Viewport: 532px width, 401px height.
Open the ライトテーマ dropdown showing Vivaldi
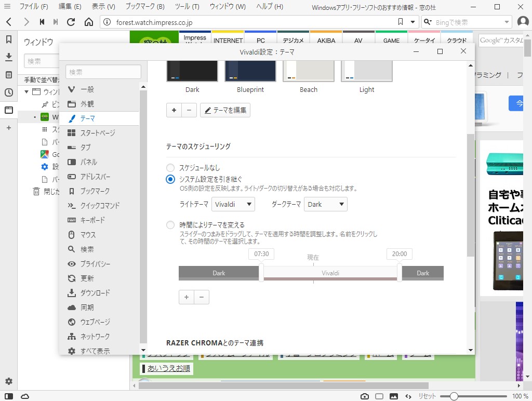(x=233, y=204)
